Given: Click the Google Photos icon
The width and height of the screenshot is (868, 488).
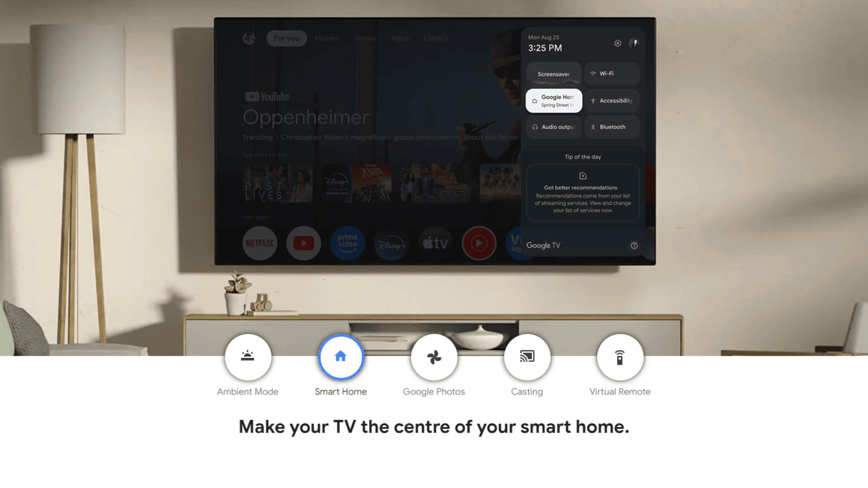Looking at the screenshot, I should tap(434, 357).
